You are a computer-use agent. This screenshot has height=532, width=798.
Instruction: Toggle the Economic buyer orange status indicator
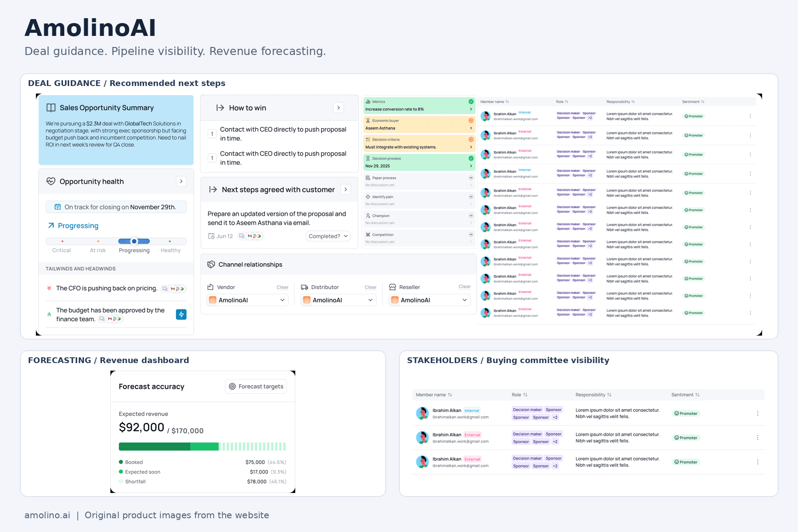coord(471,120)
